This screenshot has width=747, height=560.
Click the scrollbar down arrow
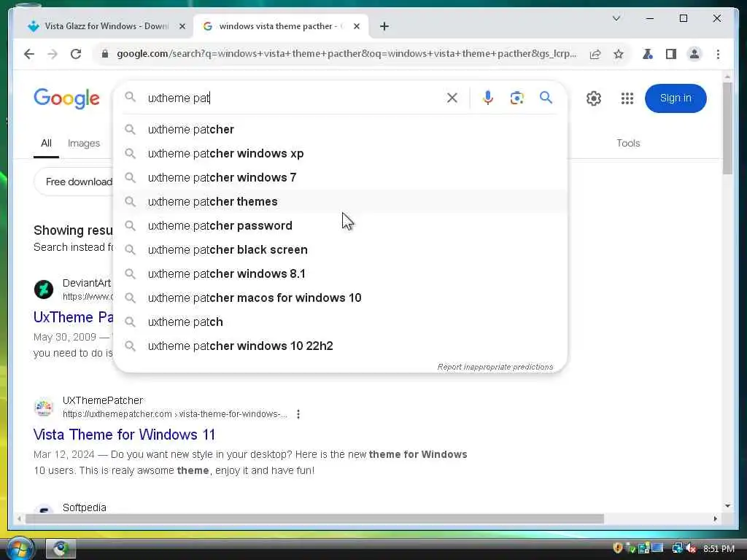(x=727, y=506)
